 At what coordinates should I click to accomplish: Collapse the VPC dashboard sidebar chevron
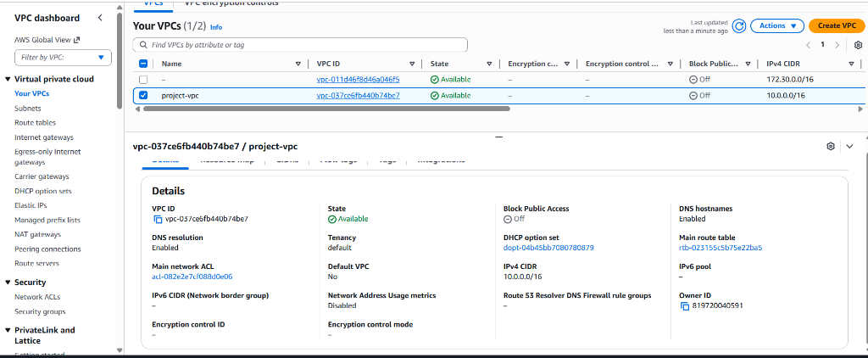(x=100, y=18)
